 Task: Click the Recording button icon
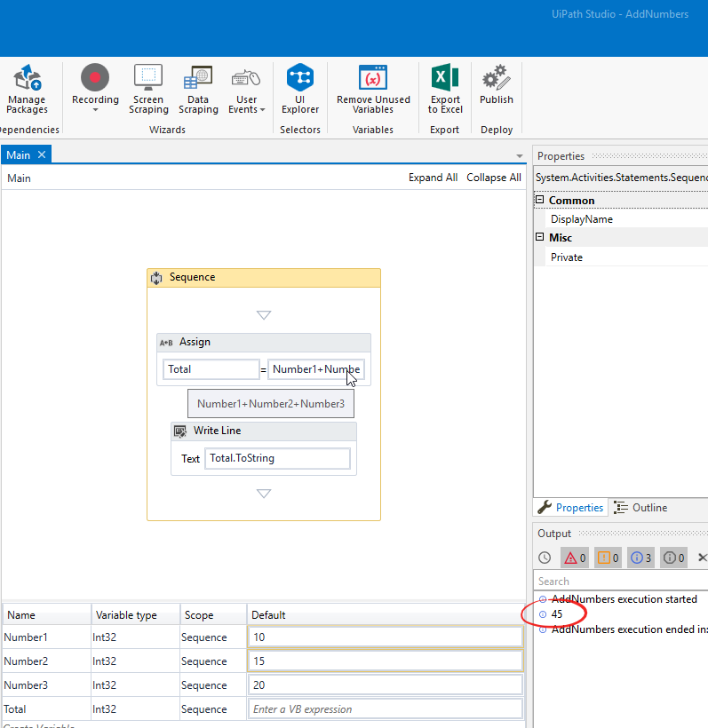click(x=95, y=78)
